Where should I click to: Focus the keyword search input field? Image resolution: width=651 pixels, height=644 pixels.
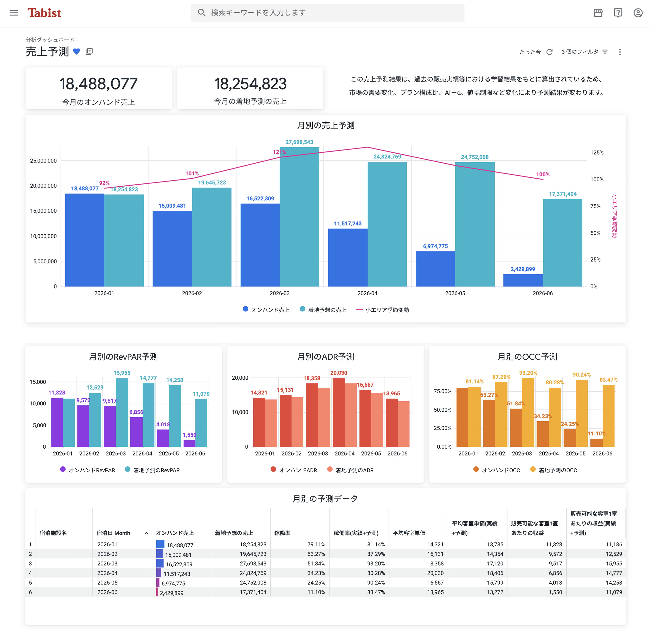(x=327, y=13)
